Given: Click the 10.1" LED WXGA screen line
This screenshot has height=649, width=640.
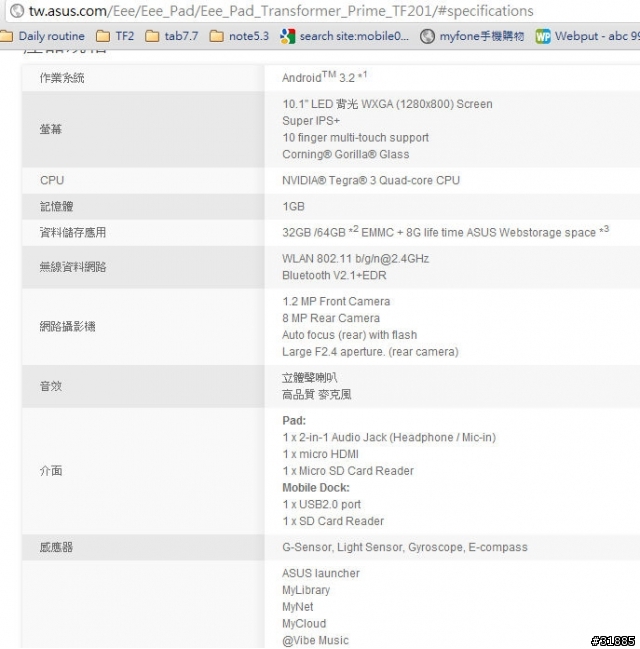Looking at the screenshot, I should pos(387,104).
